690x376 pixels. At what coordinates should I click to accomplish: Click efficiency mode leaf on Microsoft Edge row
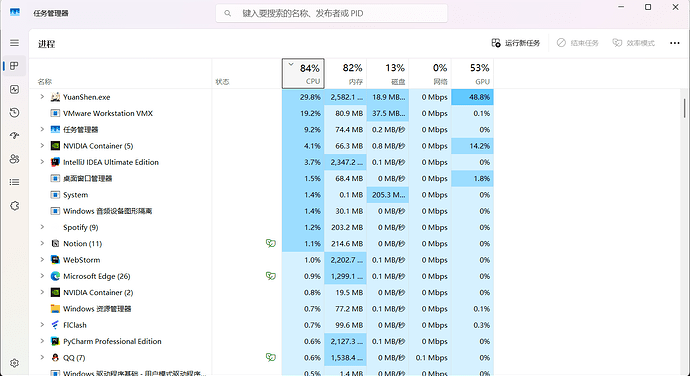pyautogui.click(x=271, y=276)
